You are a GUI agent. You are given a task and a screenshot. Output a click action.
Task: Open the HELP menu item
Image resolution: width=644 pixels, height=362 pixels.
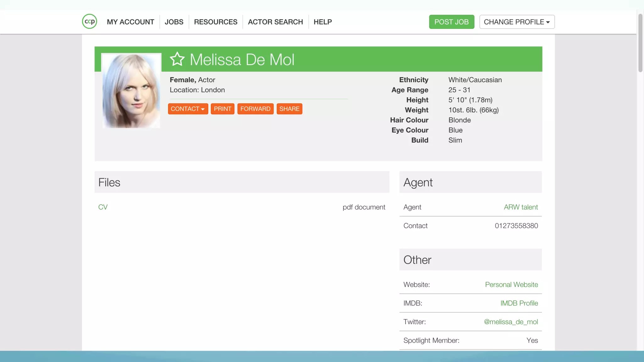pyautogui.click(x=323, y=22)
